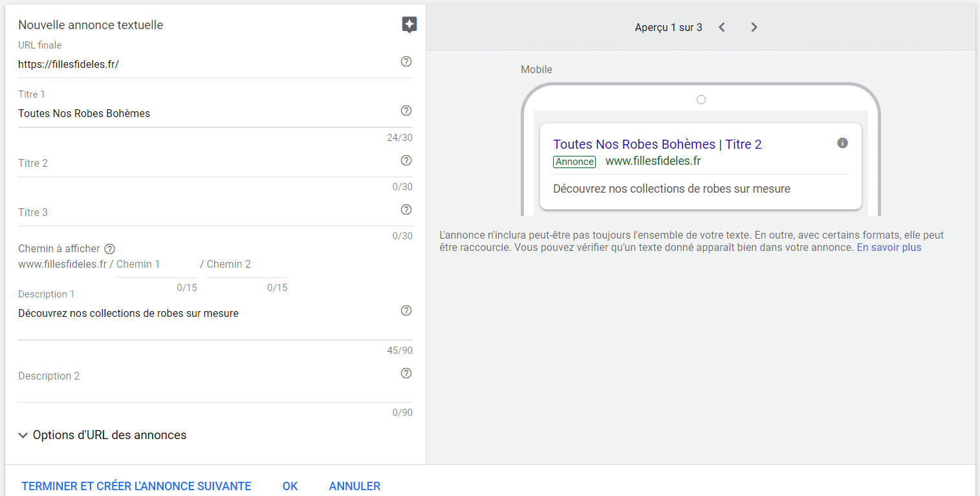Click the Description 2 help icon
Screen dimensions: 980x496
pos(406,373)
